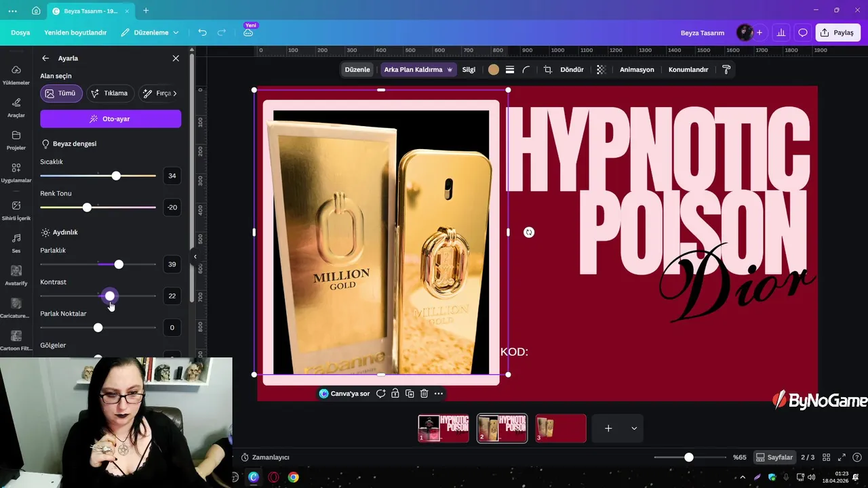Redo the last action
Viewport: 868px width, 488px height.
click(x=222, y=33)
